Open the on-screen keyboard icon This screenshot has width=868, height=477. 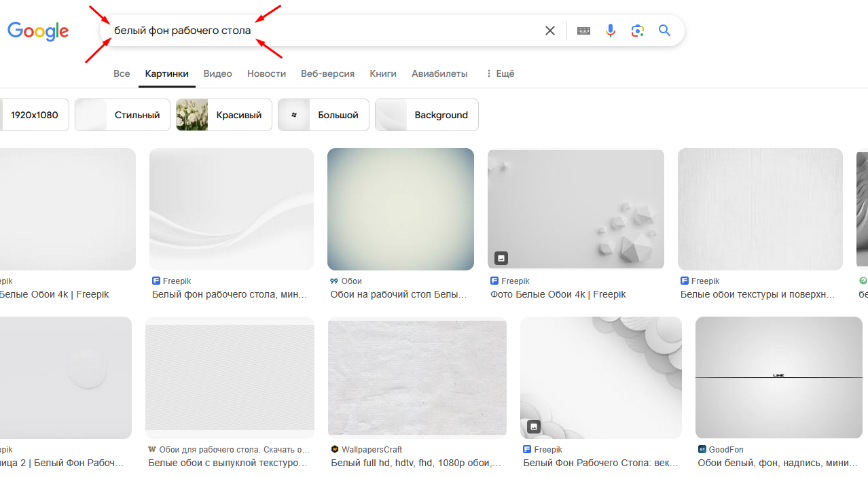pos(583,31)
